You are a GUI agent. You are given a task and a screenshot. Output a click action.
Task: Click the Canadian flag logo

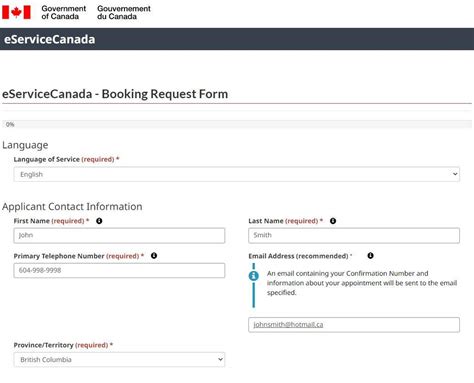pyautogui.click(x=16, y=12)
